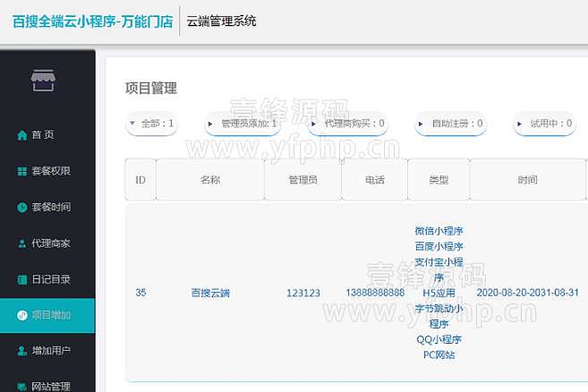
Task: Click the date range 2020-08-20-2031-08-31
Action: click(x=528, y=293)
